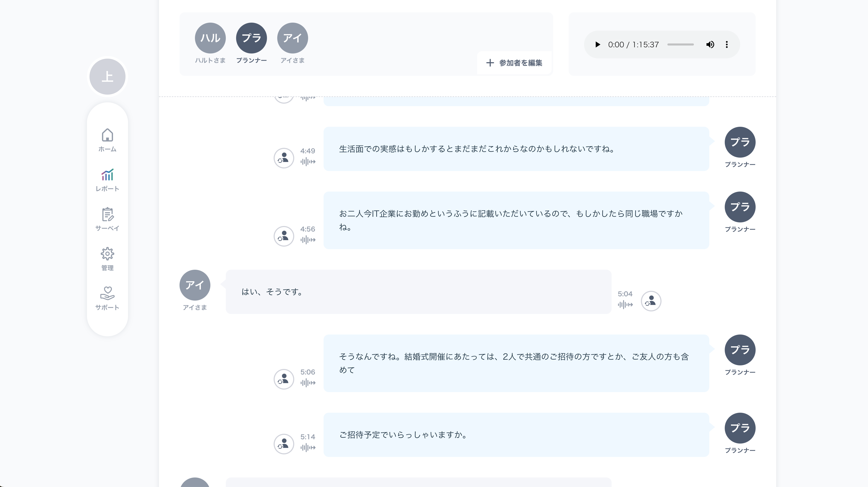868x487 pixels.
Task: Mute the audio player volume
Action: pyautogui.click(x=710, y=44)
